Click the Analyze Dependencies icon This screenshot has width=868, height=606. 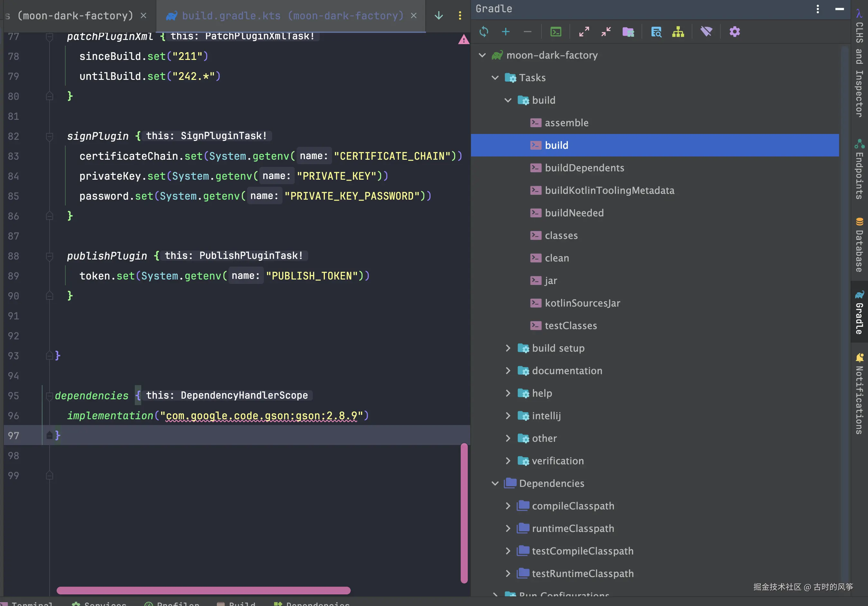click(656, 32)
